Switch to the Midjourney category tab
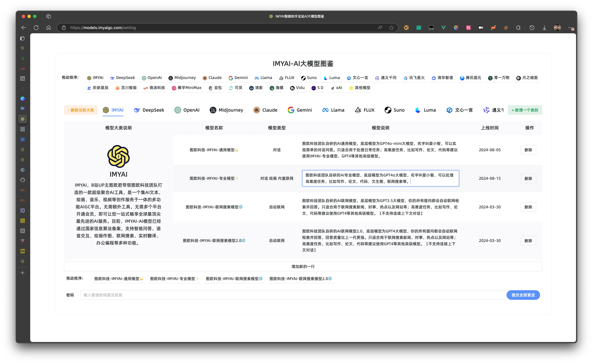 pos(226,110)
